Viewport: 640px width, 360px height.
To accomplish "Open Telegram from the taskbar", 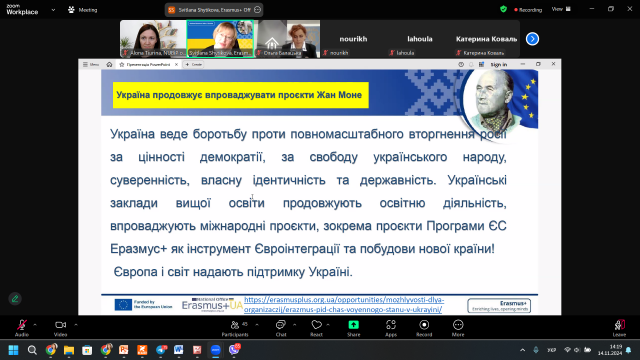I will click(x=161, y=350).
